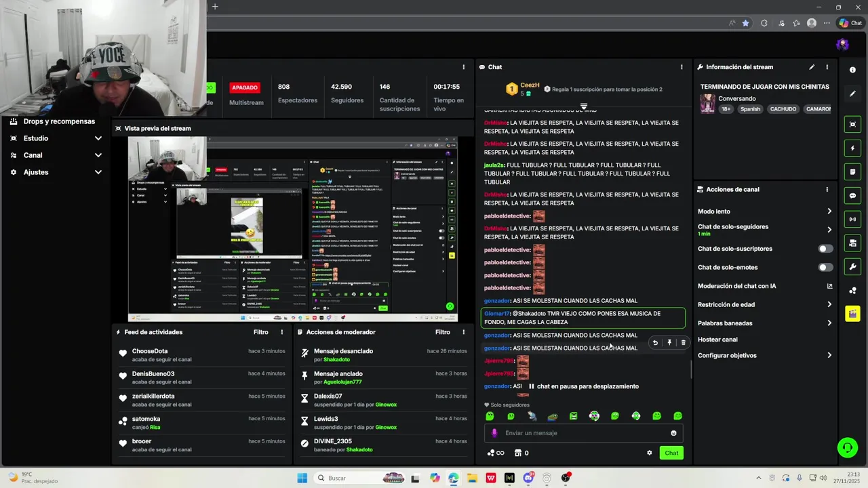Open the green support headset button

(847, 447)
